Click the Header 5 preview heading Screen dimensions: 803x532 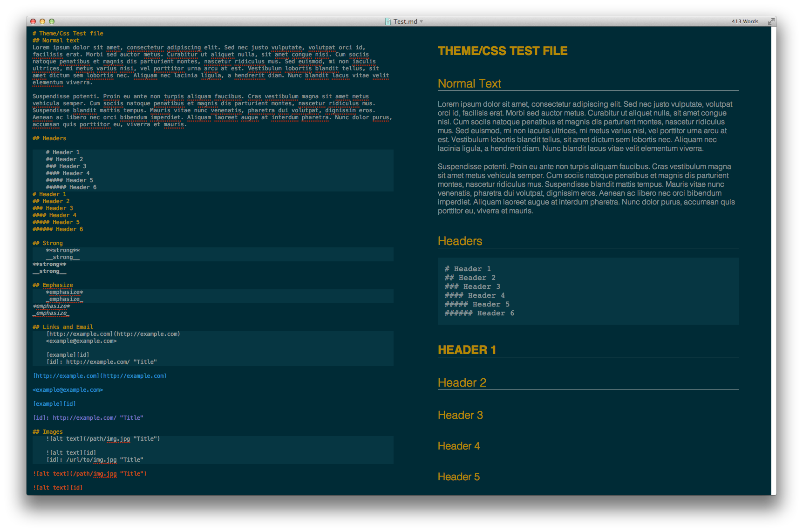click(x=458, y=477)
